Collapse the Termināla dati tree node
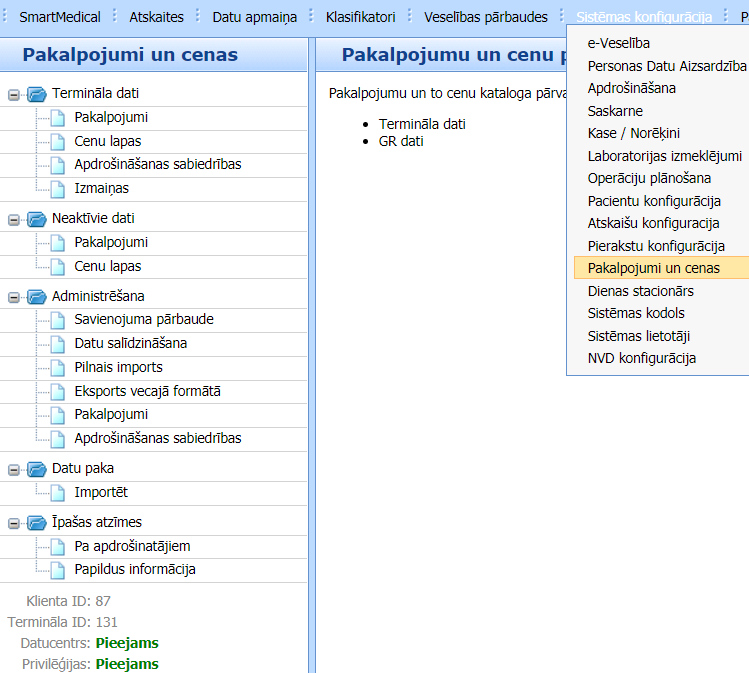The height and width of the screenshot is (673, 749). tap(14, 94)
